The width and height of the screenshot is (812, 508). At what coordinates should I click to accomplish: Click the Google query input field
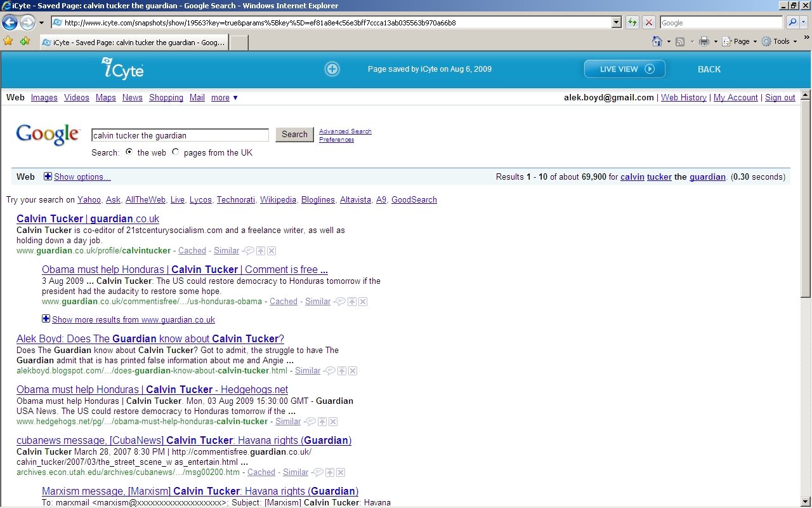coord(180,135)
